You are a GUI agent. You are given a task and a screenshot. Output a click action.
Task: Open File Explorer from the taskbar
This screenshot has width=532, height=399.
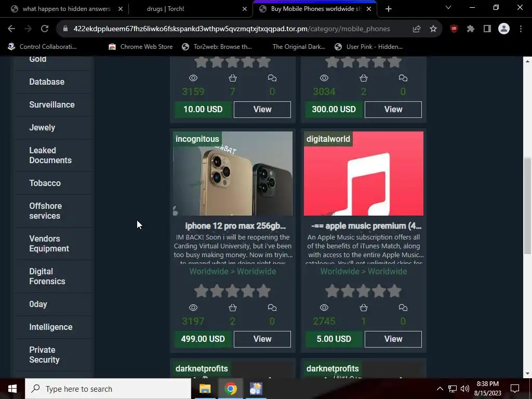205,389
